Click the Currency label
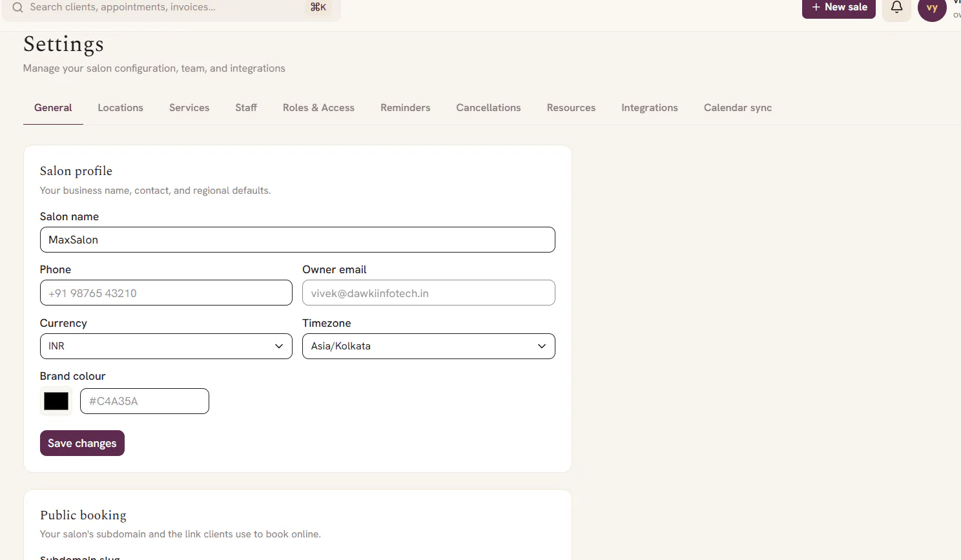 pyautogui.click(x=63, y=323)
